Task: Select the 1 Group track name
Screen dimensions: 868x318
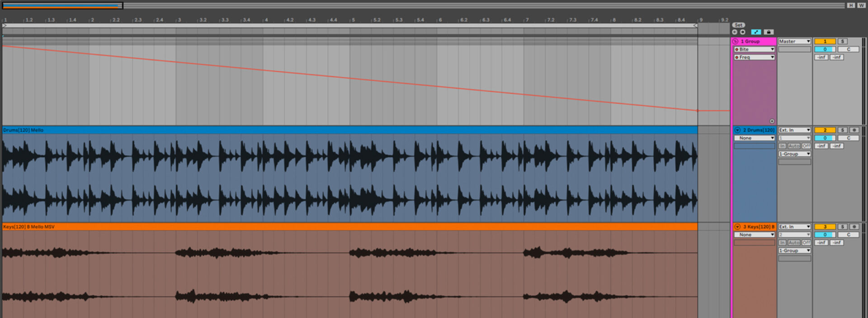Action: tap(750, 41)
